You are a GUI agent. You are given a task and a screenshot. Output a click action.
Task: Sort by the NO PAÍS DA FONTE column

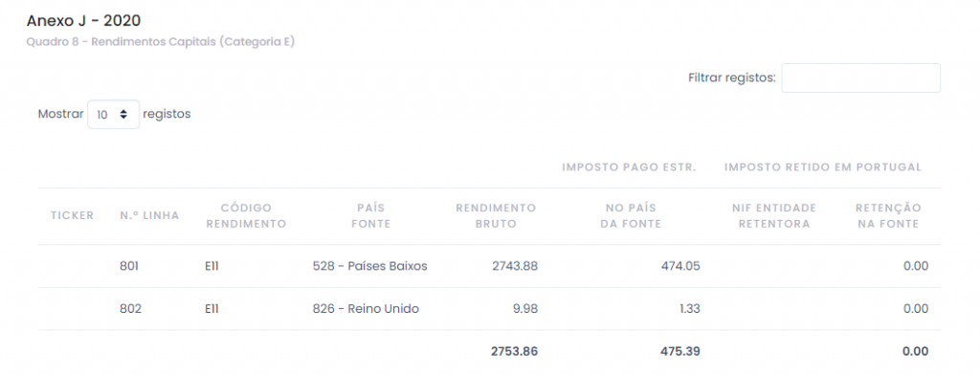[x=631, y=215]
